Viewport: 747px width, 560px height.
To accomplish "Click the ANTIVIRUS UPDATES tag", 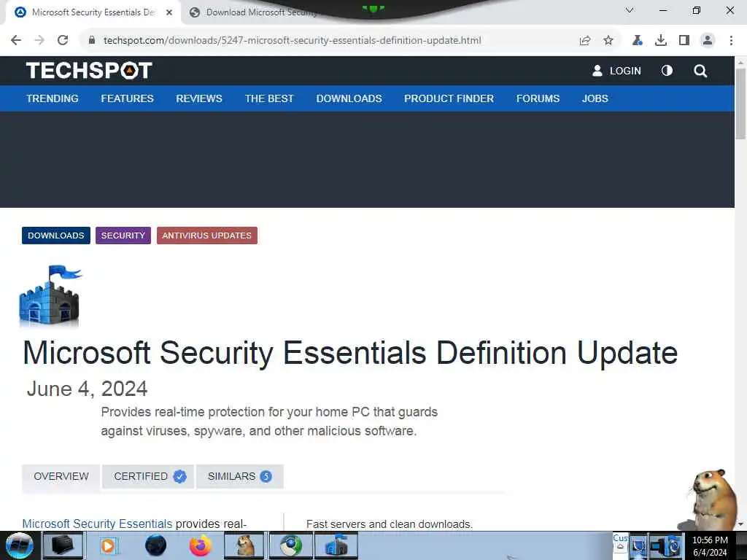I will [x=206, y=236].
